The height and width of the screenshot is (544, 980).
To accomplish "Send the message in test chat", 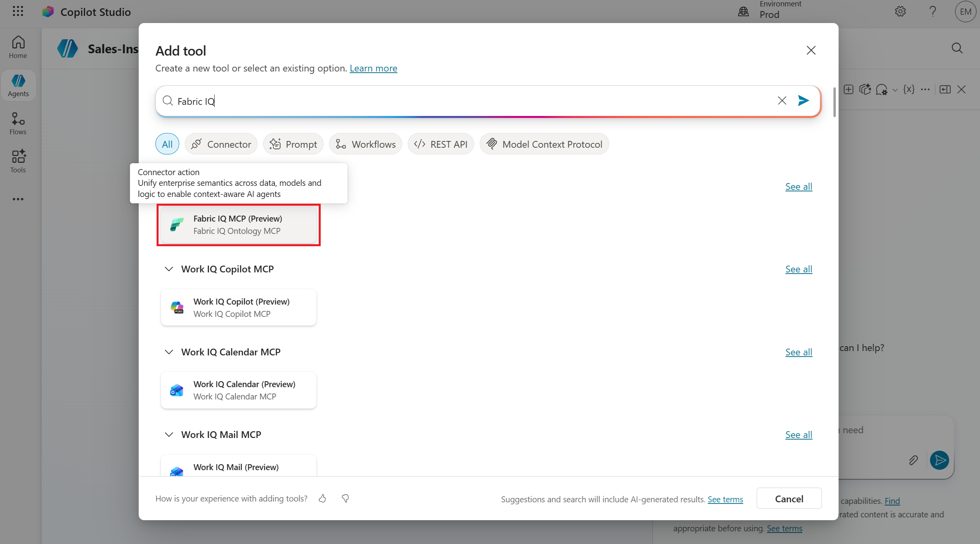I will click(x=940, y=460).
